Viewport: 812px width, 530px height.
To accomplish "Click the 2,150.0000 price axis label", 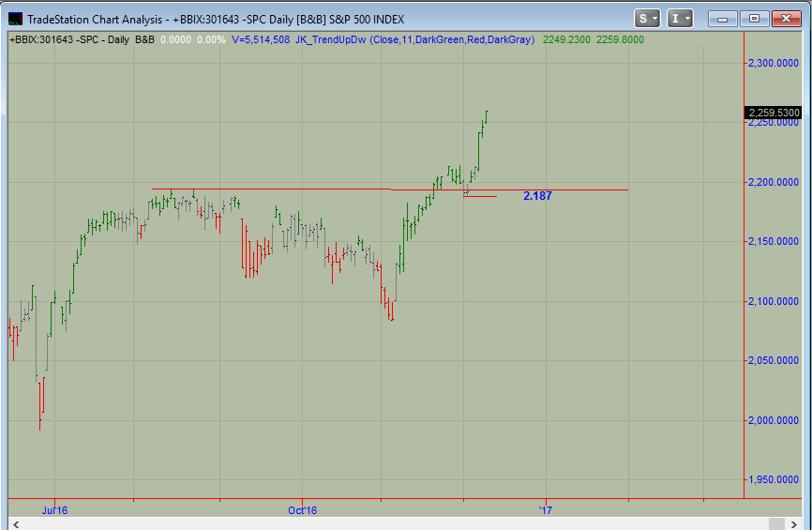I will (x=774, y=241).
